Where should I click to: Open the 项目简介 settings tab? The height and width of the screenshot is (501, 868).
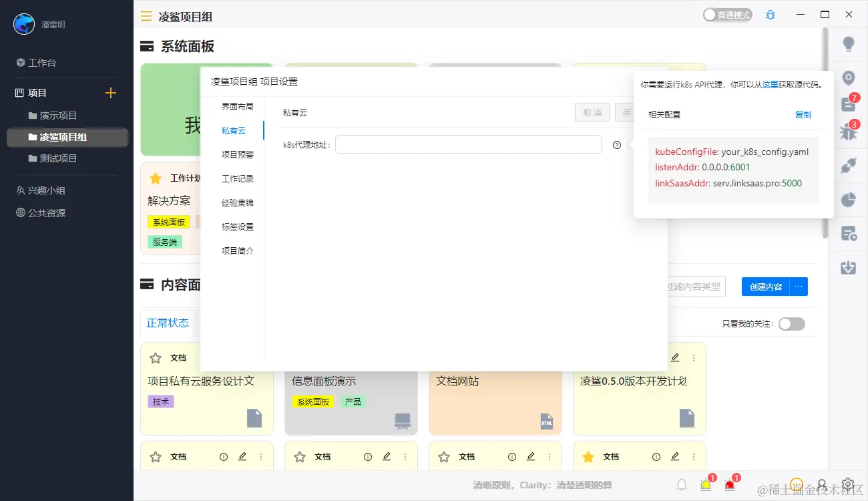click(238, 251)
